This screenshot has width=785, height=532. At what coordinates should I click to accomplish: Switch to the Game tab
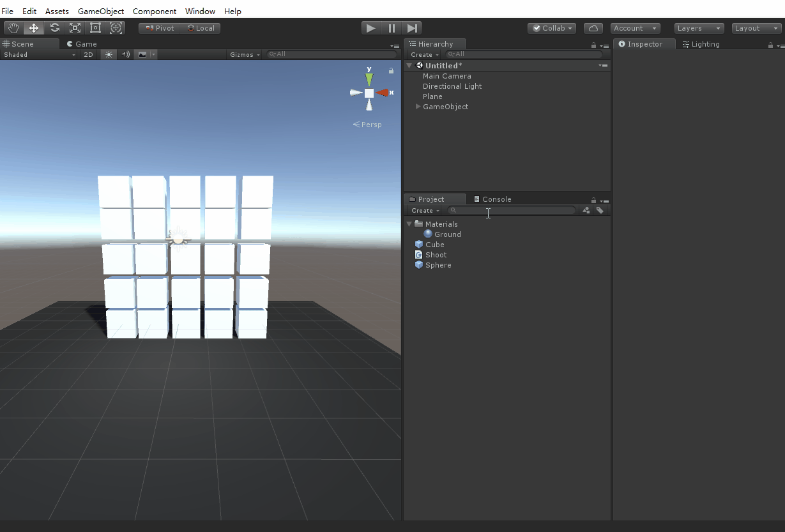82,44
